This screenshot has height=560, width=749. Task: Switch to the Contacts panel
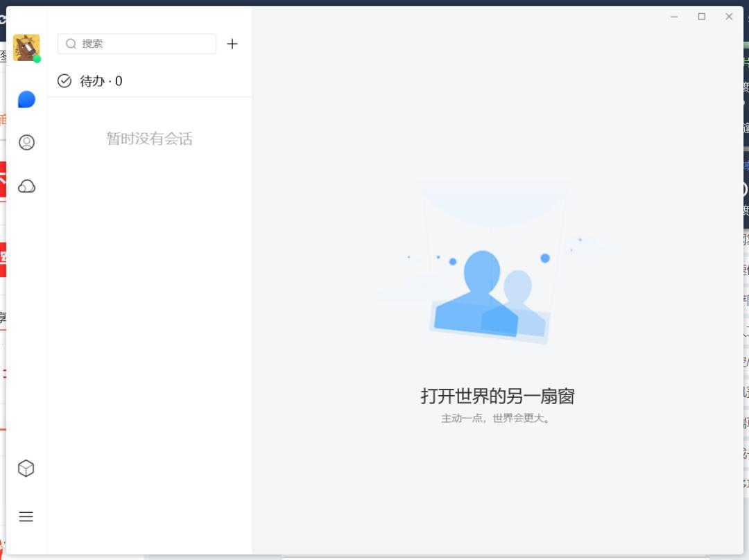(x=26, y=143)
